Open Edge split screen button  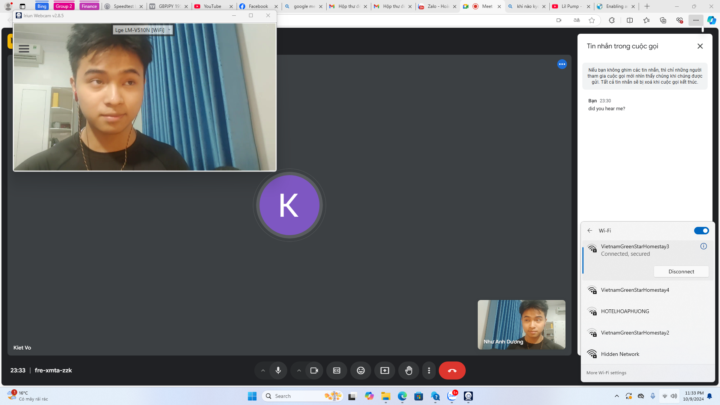[x=630, y=20]
